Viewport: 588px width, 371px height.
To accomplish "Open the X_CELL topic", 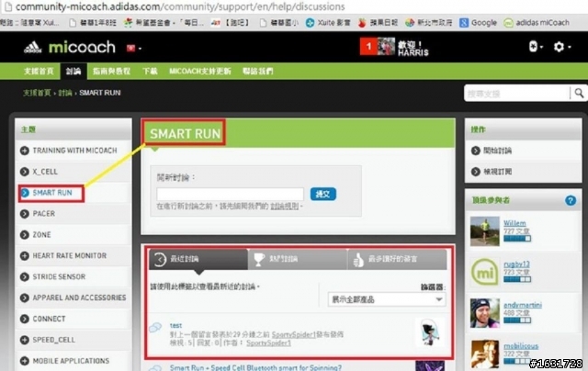I will pos(45,172).
